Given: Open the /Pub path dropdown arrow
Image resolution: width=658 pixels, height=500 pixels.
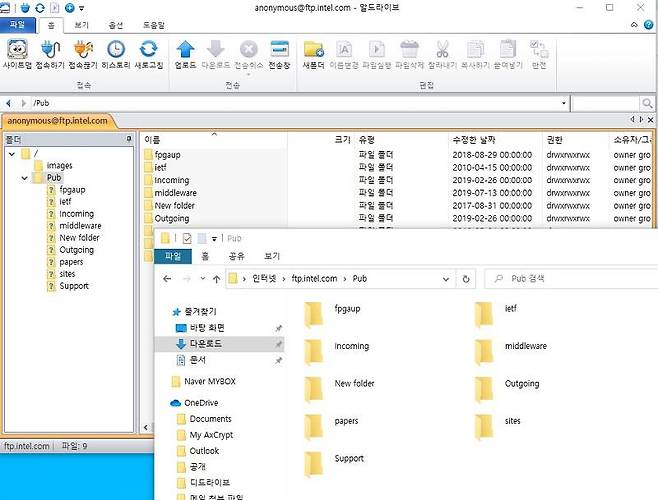Looking at the screenshot, I should (564, 103).
